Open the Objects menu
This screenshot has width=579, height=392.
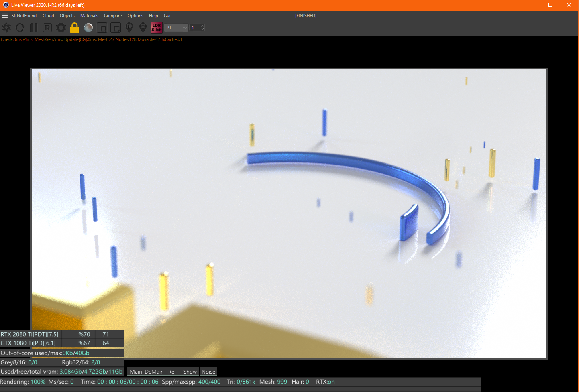point(67,16)
